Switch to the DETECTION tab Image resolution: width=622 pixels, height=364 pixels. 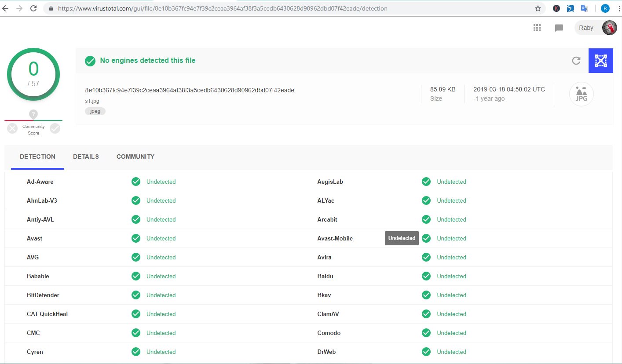tap(37, 157)
